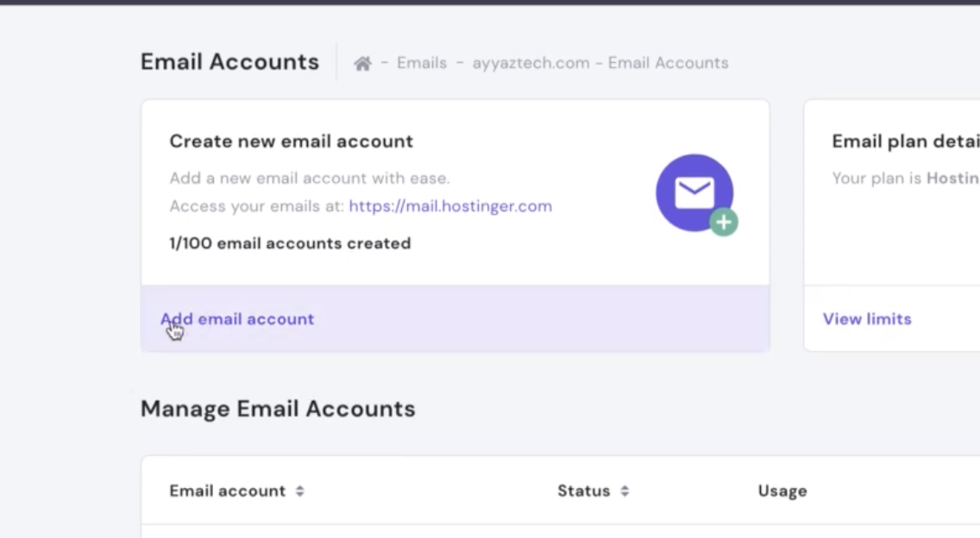The height and width of the screenshot is (538, 980).
Task: Click the Email account column header
Action: (227, 491)
